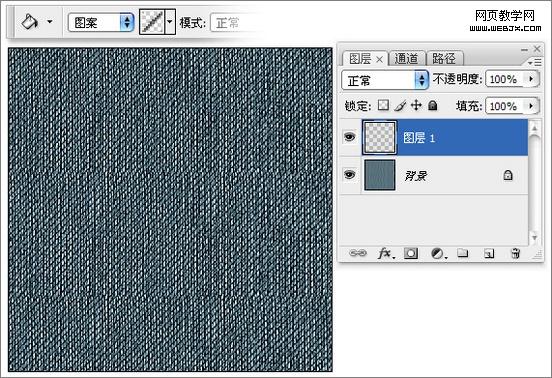
Task: Click the denim texture canvas
Action: [x=170, y=209]
